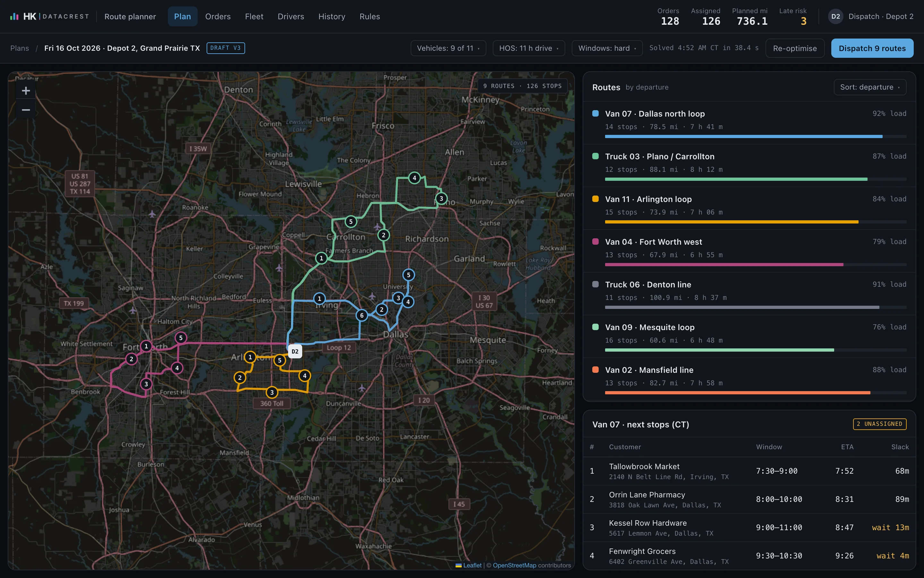Screen dimensions: 924x578
Task: Click the D2 depot marker on map
Action: pos(295,351)
